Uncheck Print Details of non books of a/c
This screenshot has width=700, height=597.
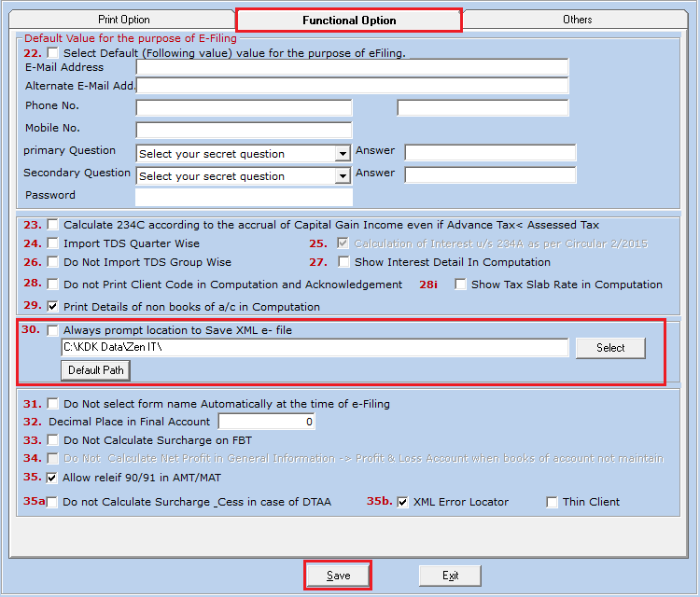(x=53, y=307)
